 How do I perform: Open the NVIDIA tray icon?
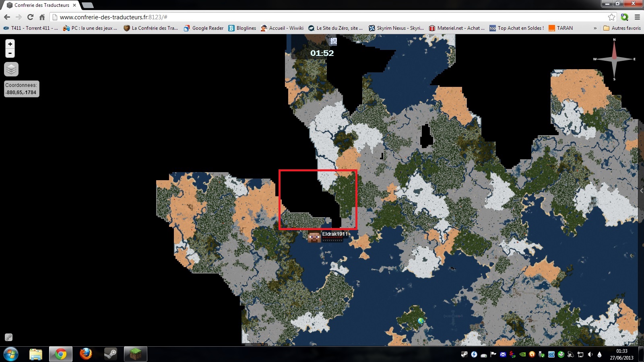point(522,354)
